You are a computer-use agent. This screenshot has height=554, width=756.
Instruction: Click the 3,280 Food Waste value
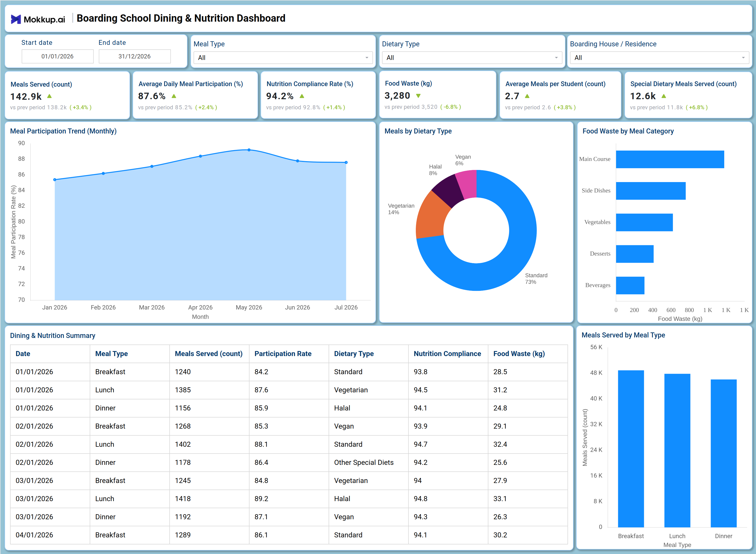397,96
